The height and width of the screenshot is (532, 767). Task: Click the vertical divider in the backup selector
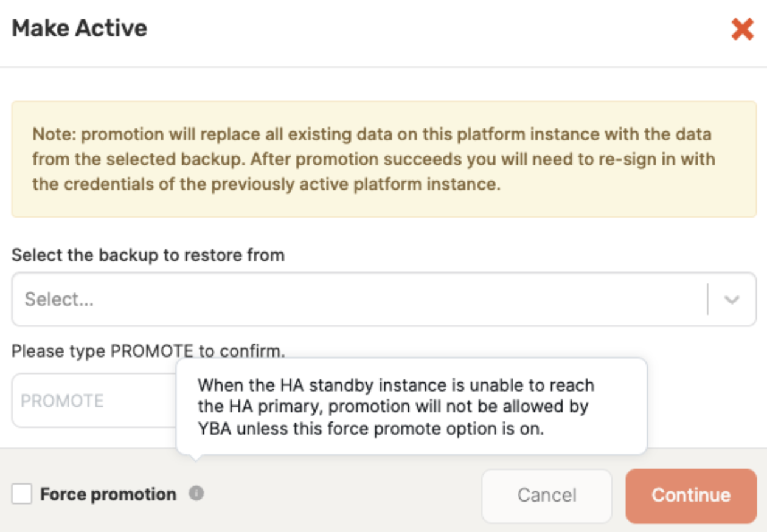pyautogui.click(x=707, y=299)
